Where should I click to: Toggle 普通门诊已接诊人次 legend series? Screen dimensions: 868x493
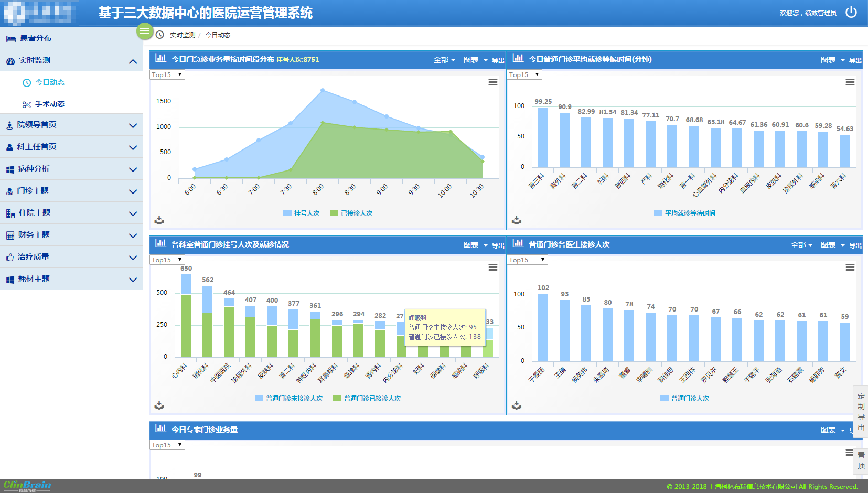point(367,398)
